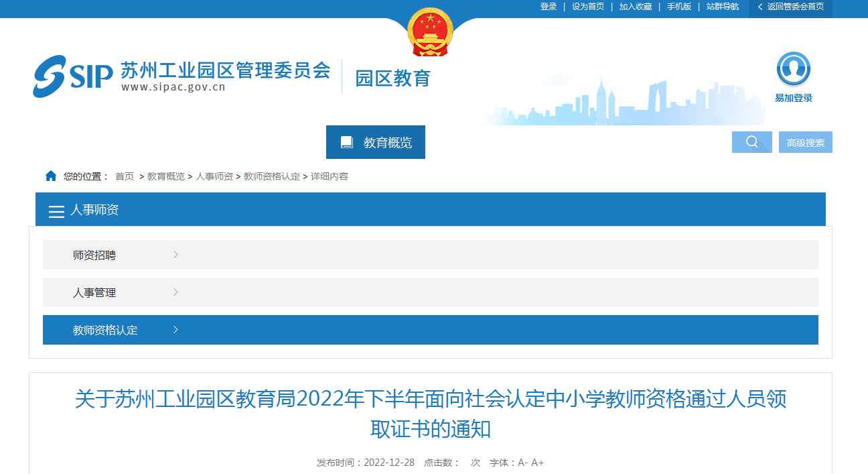Click the national emblem at the top of the page
The width and height of the screenshot is (868, 474).
[430, 32]
